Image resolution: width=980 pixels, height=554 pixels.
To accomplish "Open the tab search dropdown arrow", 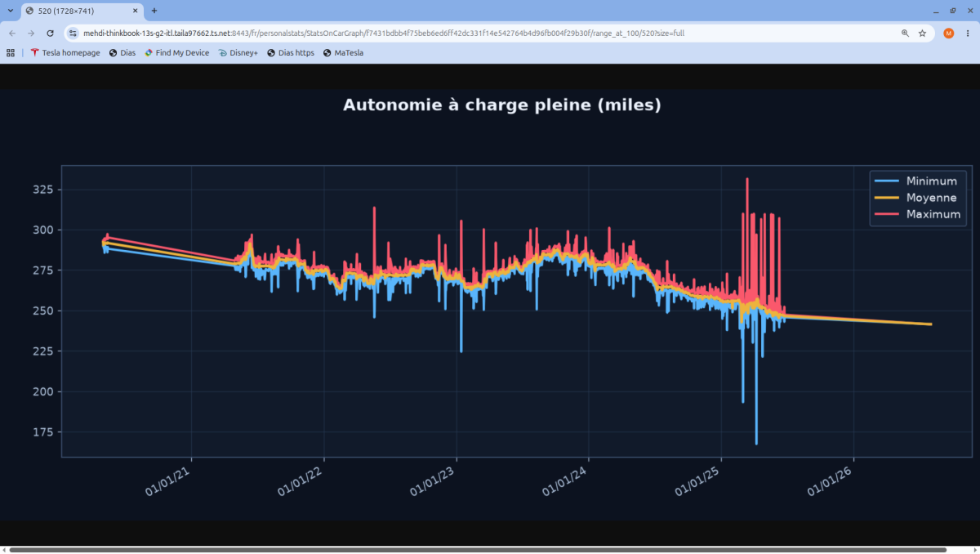I will click(9, 11).
